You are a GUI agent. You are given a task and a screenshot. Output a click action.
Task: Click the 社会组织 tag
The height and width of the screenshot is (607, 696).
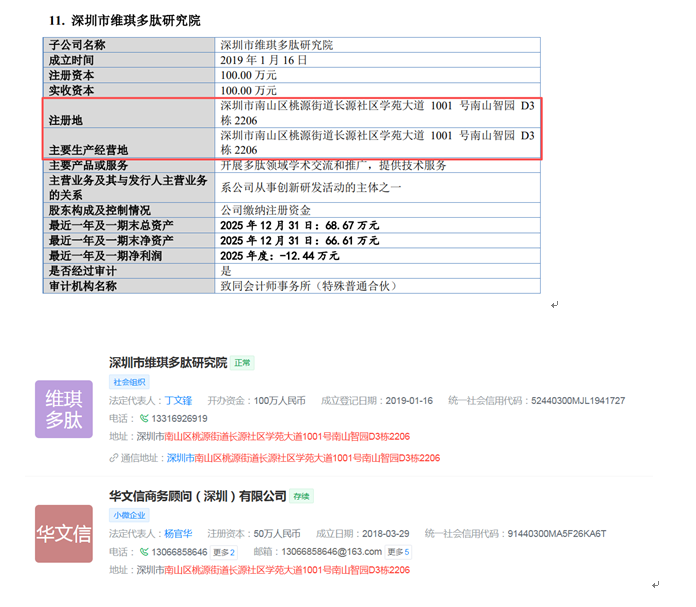(129, 382)
